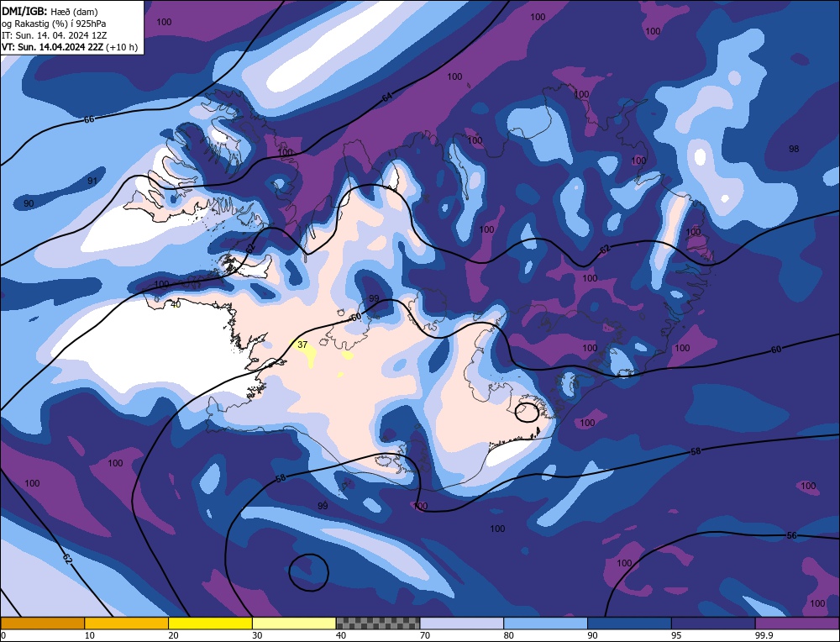Pick the light blue 80–90 legend swatch
Screen dimensions: 840x642
coord(545,623)
